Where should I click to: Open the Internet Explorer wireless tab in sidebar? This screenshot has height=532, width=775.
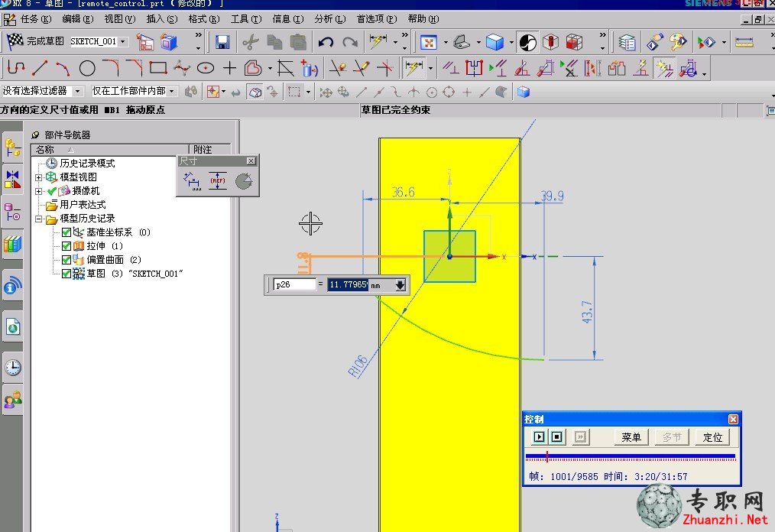[x=13, y=286]
